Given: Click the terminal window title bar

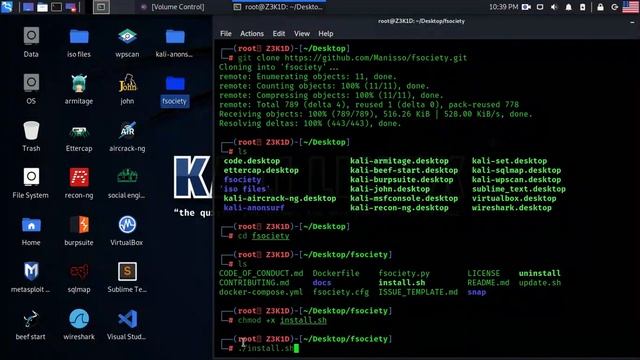Looking at the screenshot, I should click(421, 21).
